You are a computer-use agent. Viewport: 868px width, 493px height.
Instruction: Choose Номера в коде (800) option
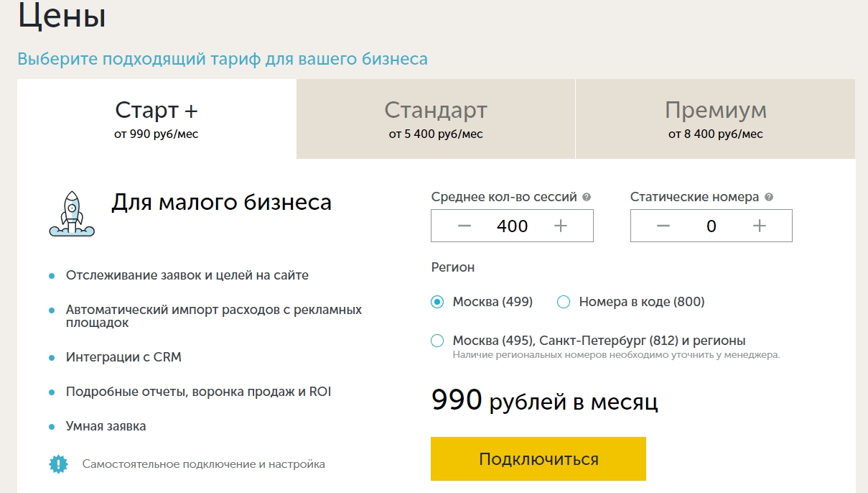click(564, 302)
